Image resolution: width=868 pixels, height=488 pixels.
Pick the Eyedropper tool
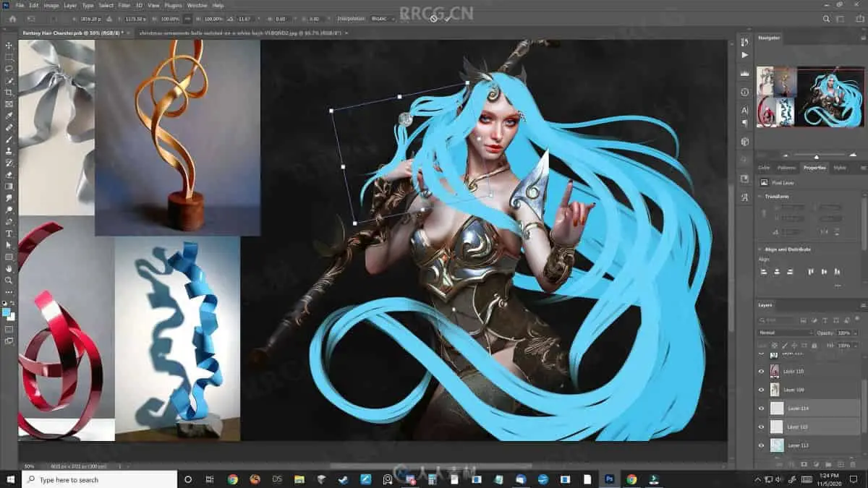click(x=9, y=116)
